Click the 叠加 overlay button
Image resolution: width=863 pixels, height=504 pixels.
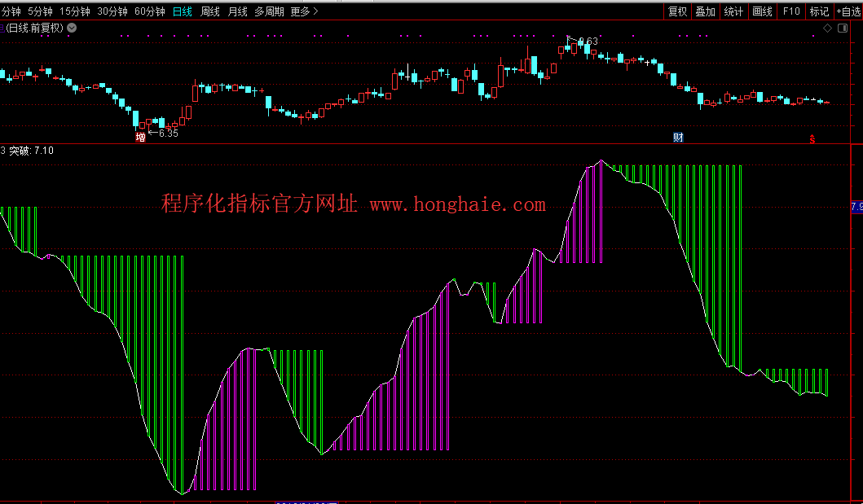tap(705, 11)
